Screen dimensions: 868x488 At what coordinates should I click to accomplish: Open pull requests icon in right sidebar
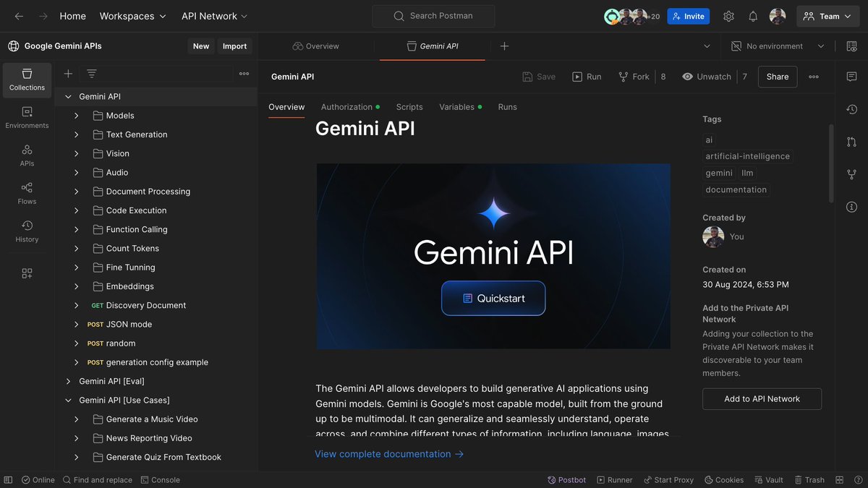851,142
